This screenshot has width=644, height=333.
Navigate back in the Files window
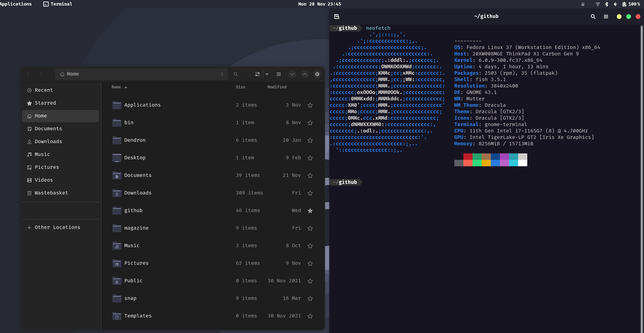28,74
